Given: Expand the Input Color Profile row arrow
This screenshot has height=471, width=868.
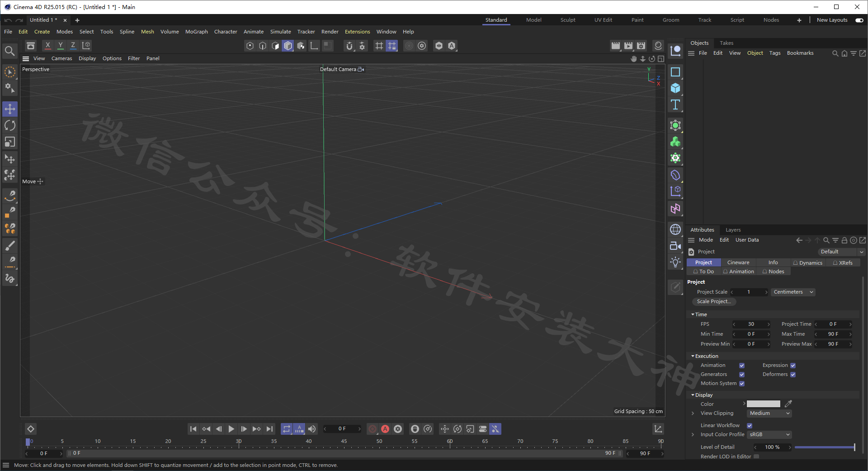Looking at the screenshot, I should click(693, 435).
